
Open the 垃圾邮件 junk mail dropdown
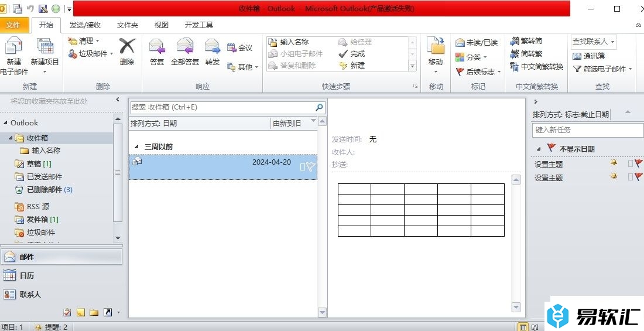click(91, 53)
